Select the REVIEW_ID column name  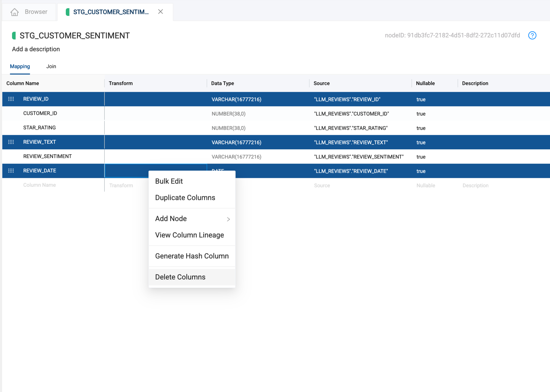(36, 99)
